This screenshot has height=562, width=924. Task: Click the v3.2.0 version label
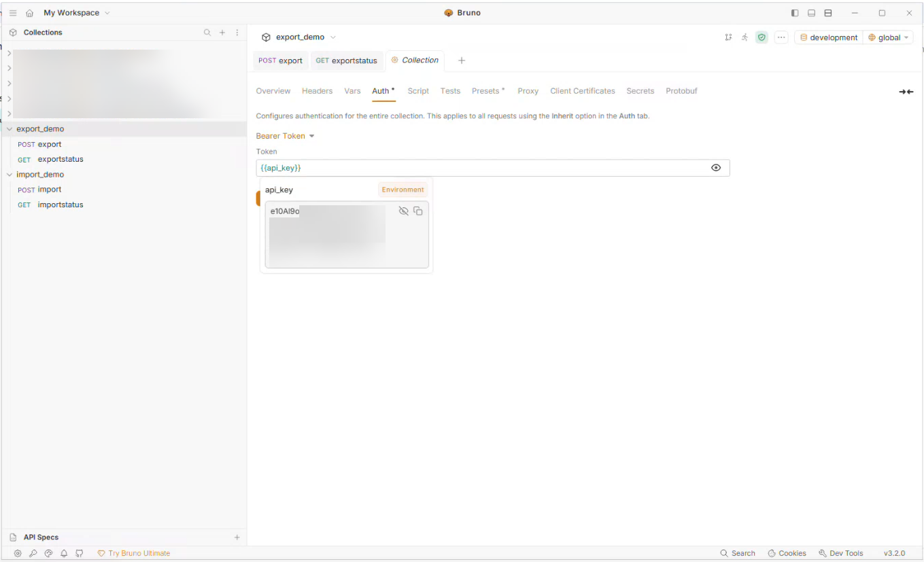coord(894,554)
